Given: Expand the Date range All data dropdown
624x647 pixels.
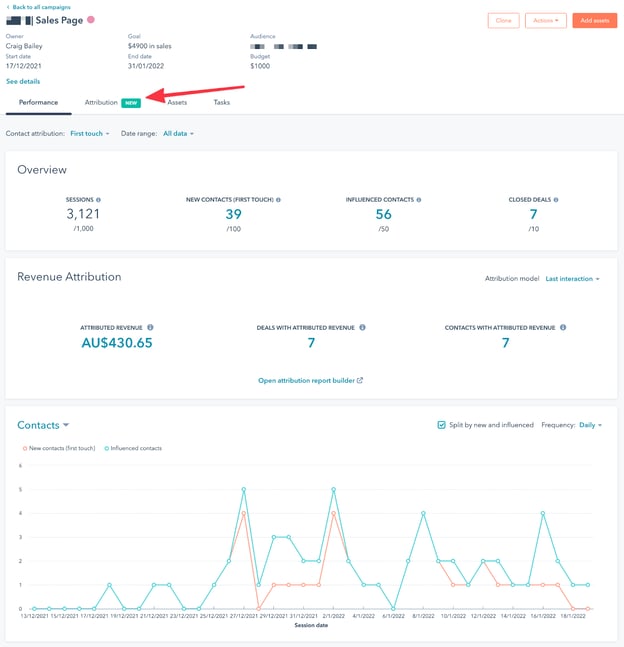Looking at the screenshot, I should point(178,133).
